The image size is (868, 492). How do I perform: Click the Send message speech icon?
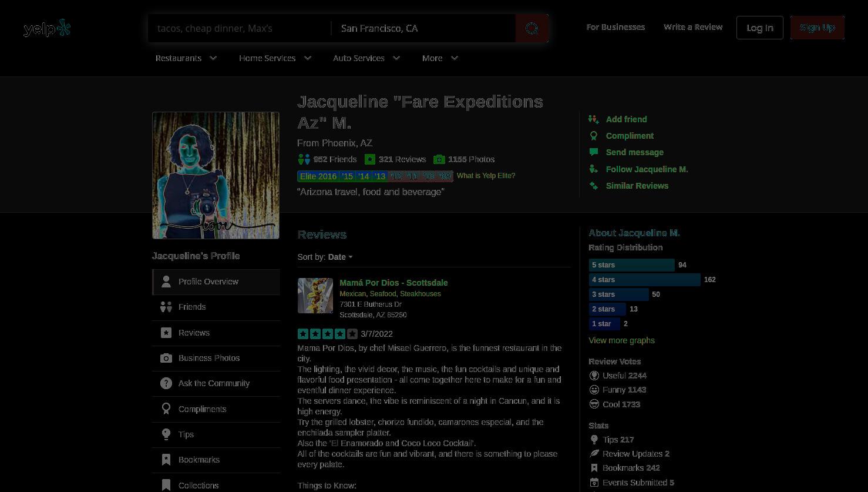coord(594,152)
